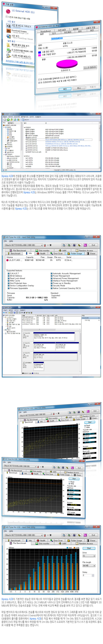Toggle the Native Command Queuing (NCQ) checkbox

tap(51, 288)
